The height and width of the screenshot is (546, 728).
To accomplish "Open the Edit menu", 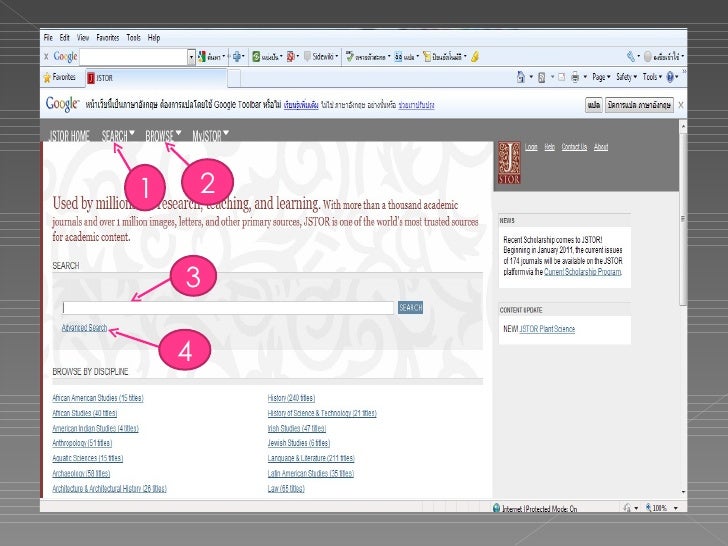I will point(65,38).
